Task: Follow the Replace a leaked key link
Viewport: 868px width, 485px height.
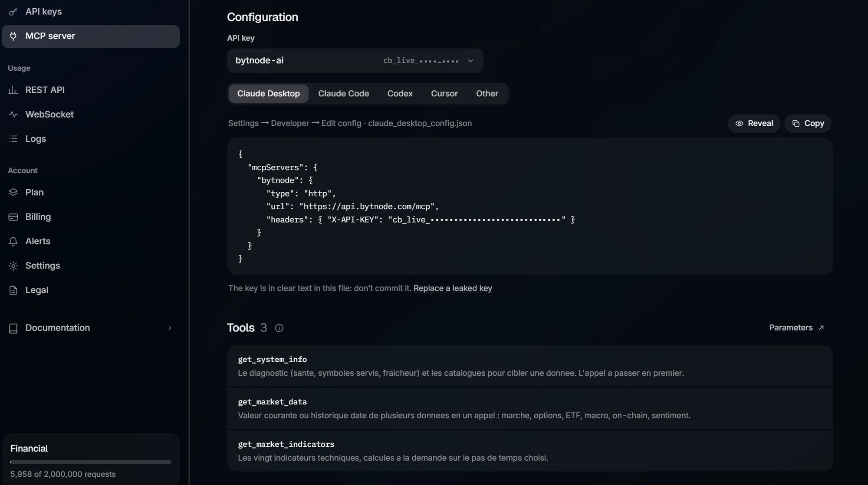Action: click(x=453, y=288)
